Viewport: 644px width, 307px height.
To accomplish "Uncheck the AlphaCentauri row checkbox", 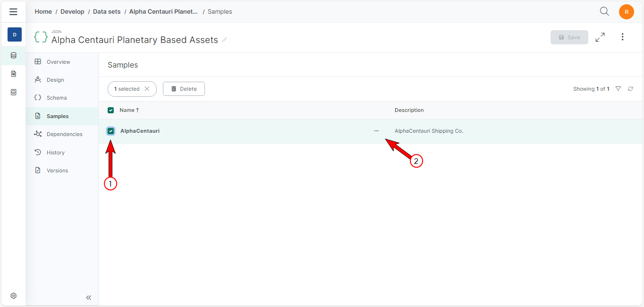I will (111, 131).
